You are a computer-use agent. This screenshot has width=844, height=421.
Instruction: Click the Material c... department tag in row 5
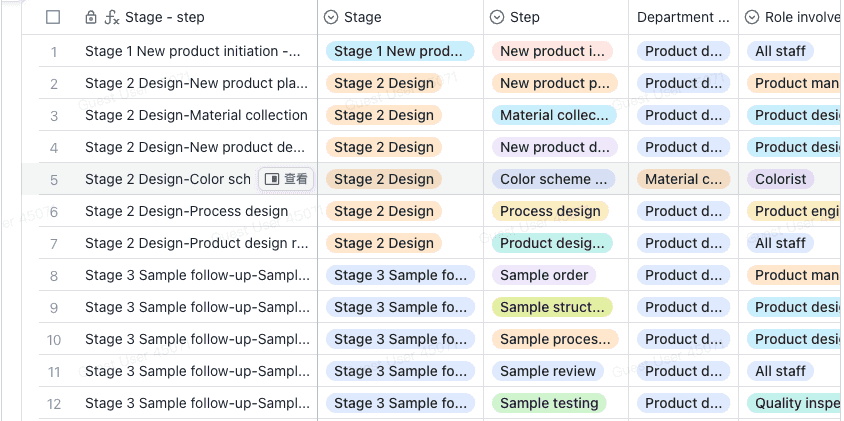point(683,179)
